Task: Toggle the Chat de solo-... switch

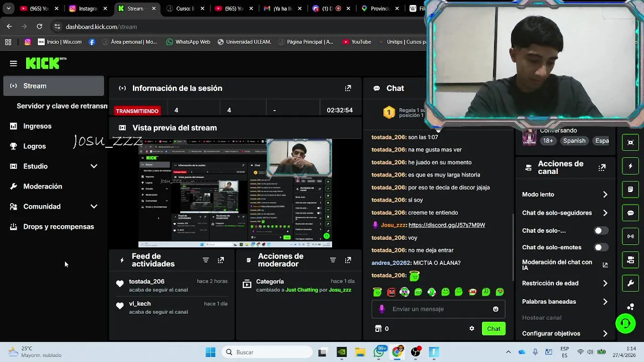Action: coord(601,231)
